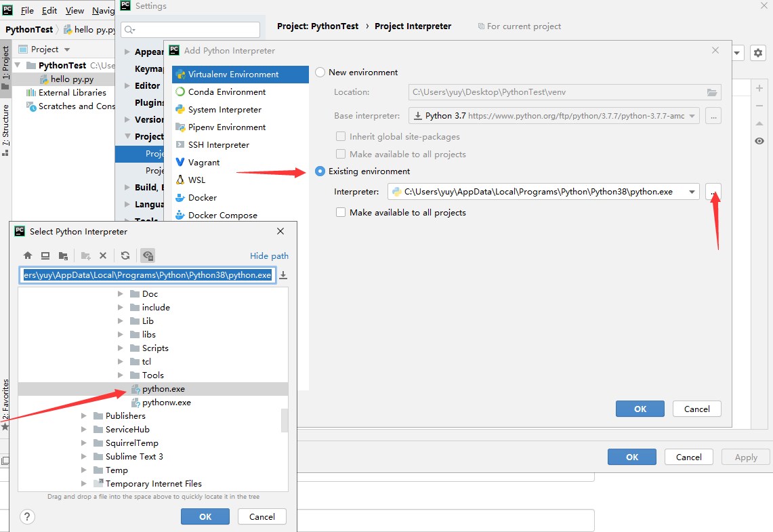Choose System Interpreter option

[x=241, y=110]
